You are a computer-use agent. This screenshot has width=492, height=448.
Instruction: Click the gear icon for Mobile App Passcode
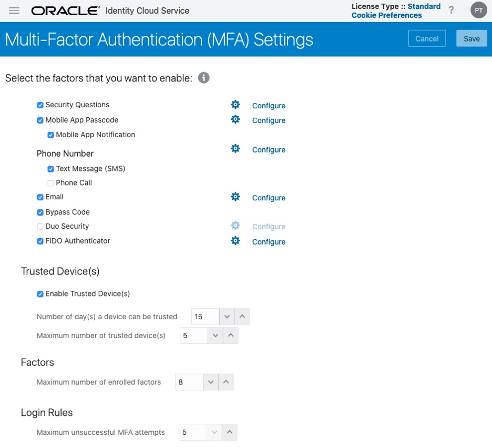(x=235, y=119)
